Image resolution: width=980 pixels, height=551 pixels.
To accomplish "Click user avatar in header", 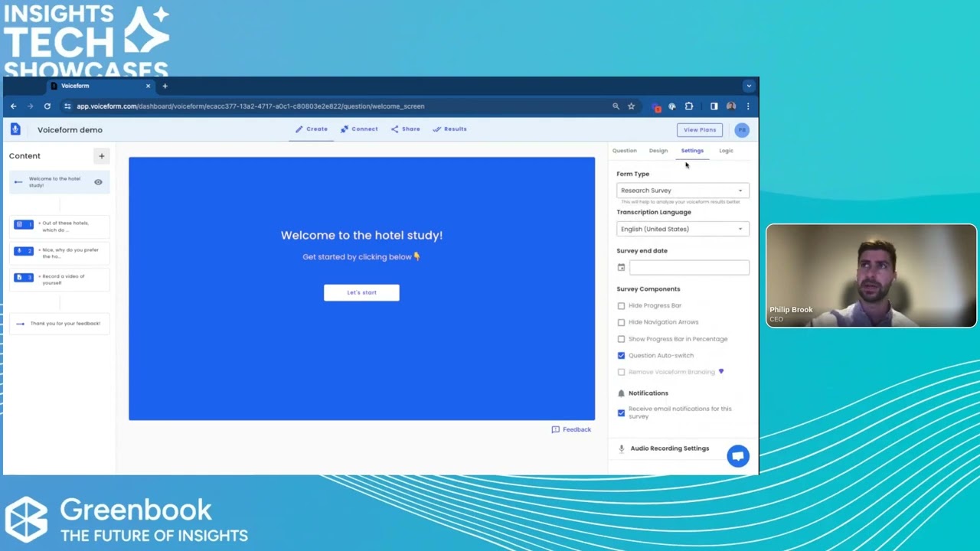I will tap(742, 130).
